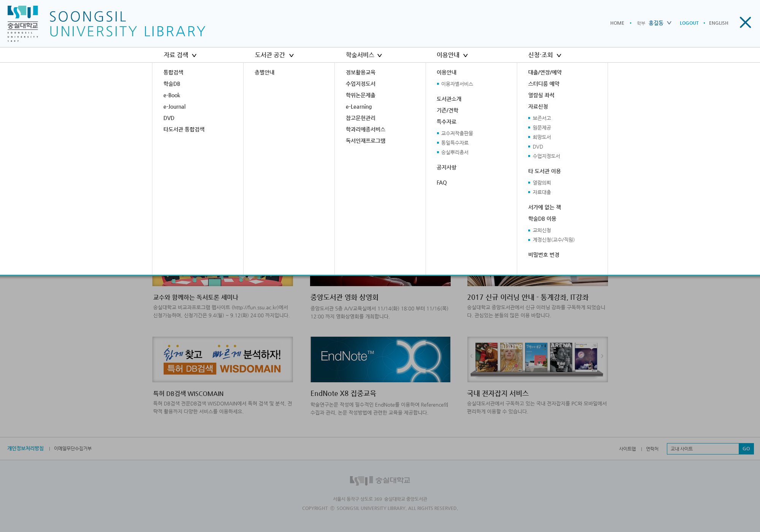760x532 pixels.
Task: Open 참고문헌관리 menu item
Action: tap(360, 118)
